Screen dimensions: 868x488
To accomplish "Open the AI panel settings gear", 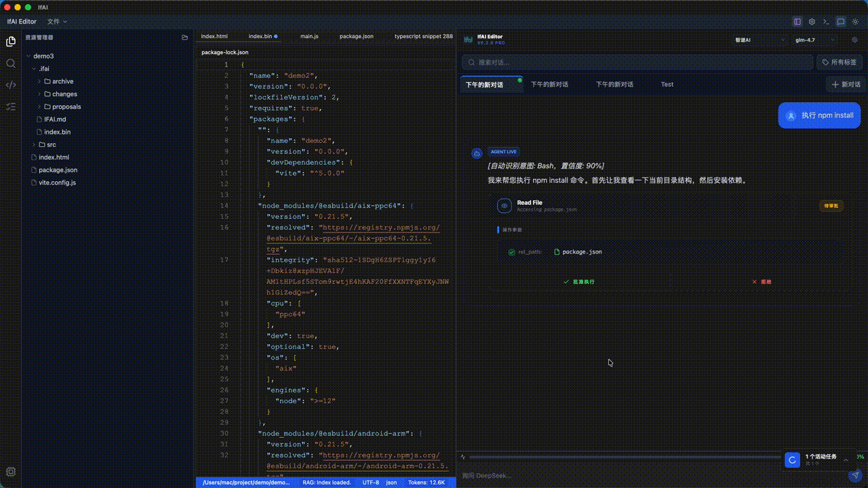I will click(854, 40).
